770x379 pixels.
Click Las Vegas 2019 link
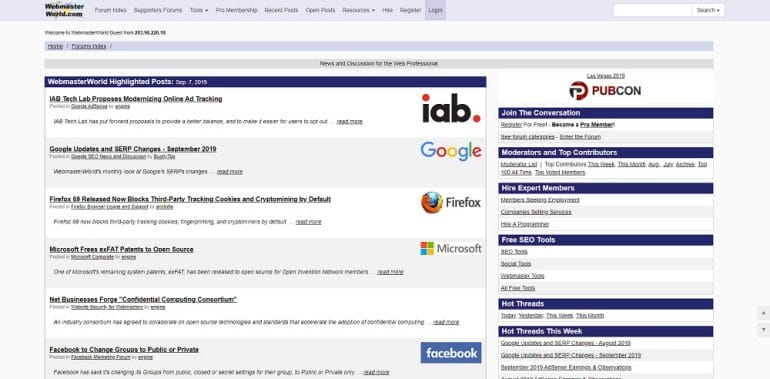(605, 76)
